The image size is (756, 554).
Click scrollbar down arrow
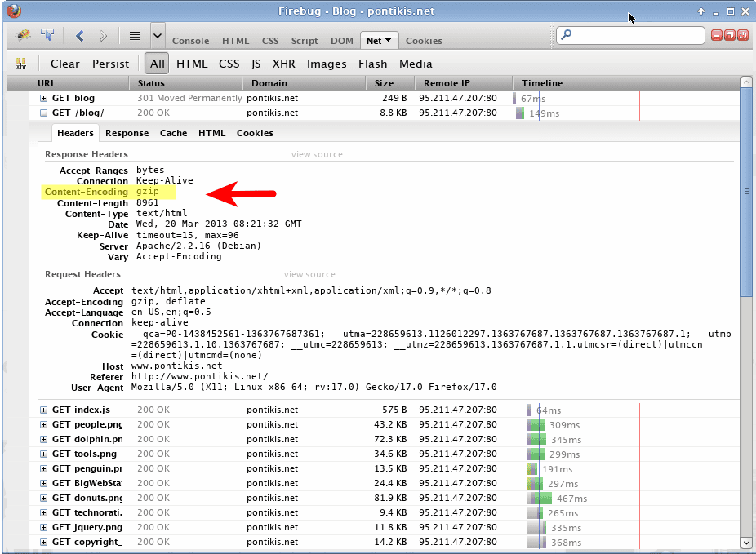tap(746, 543)
